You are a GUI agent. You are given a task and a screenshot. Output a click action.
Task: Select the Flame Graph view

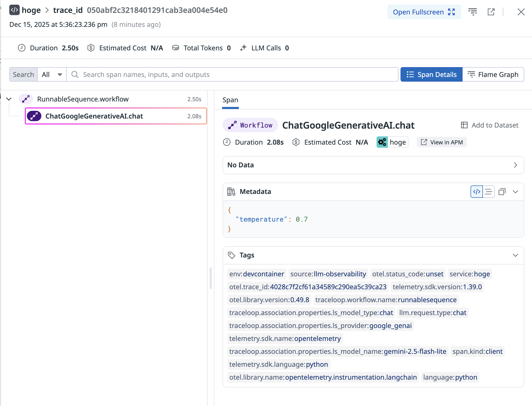click(x=494, y=74)
